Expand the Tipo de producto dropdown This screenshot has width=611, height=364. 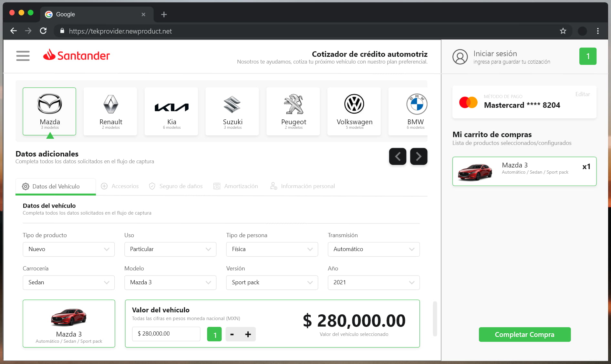pyautogui.click(x=69, y=249)
